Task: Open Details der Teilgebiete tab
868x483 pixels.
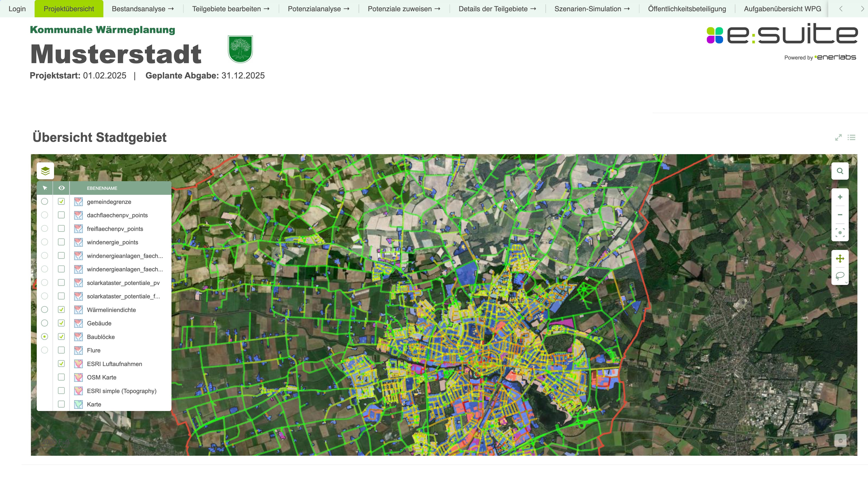Action: (497, 9)
